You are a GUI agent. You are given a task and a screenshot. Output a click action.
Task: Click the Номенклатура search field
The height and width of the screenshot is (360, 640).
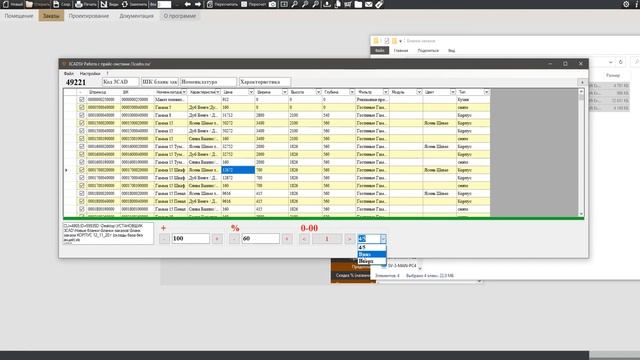(x=209, y=82)
